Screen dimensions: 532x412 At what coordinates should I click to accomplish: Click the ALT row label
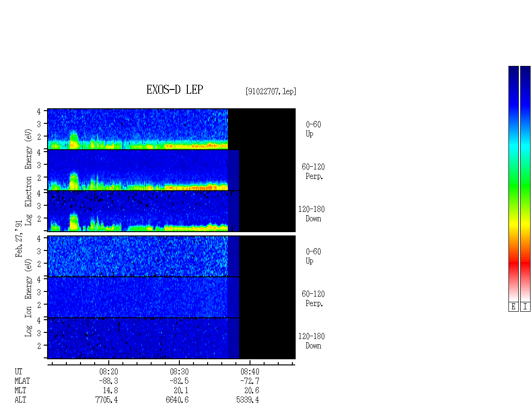20,400
